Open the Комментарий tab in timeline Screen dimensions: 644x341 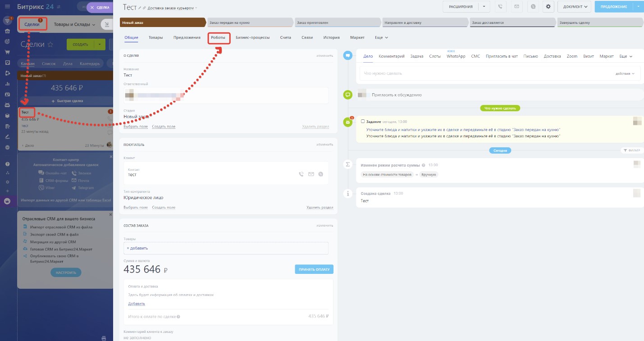pos(392,56)
